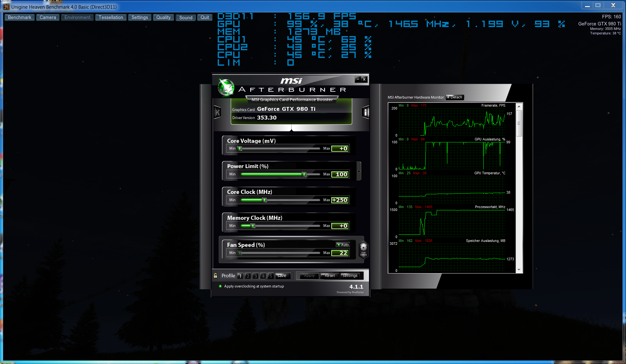626x364 pixels.
Task: Click the User Define fan gear icon
Action: pyautogui.click(x=363, y=249)
